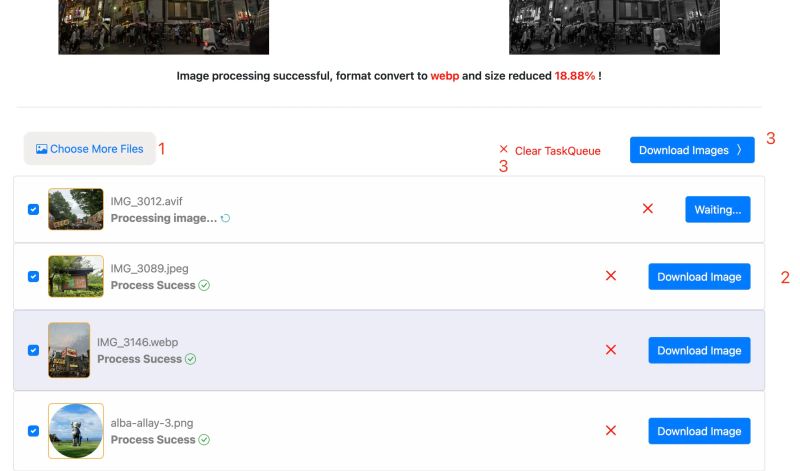Open the IMG_3089.jpeg thumbnail

coord(76,276)
